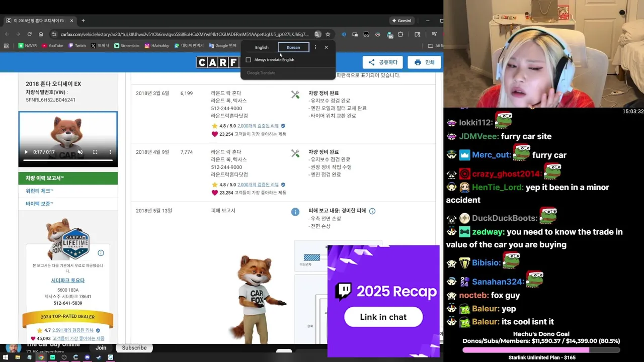The height and width of the screenshot is (362, 644).
Task: Unmute the Car Fox video
Action: [80, 152]
